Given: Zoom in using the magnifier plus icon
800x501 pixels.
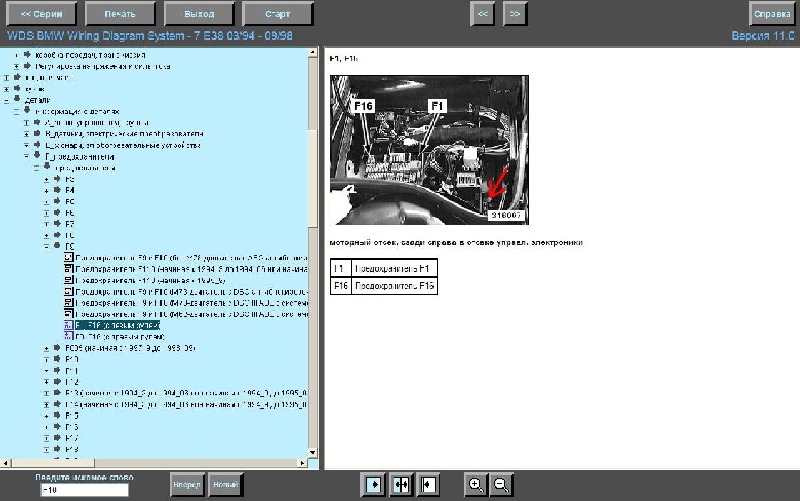Looking at the screenshot, I should (x=476, y=484).
